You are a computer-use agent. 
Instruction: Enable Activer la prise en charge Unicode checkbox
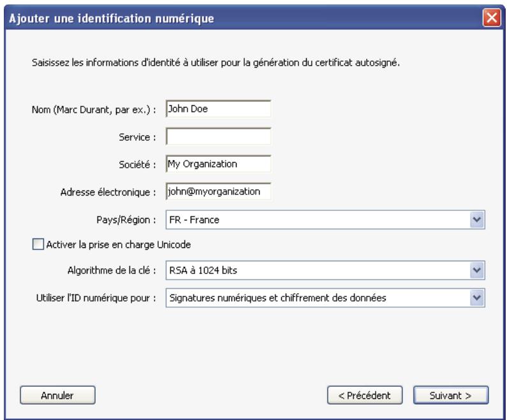38,244
